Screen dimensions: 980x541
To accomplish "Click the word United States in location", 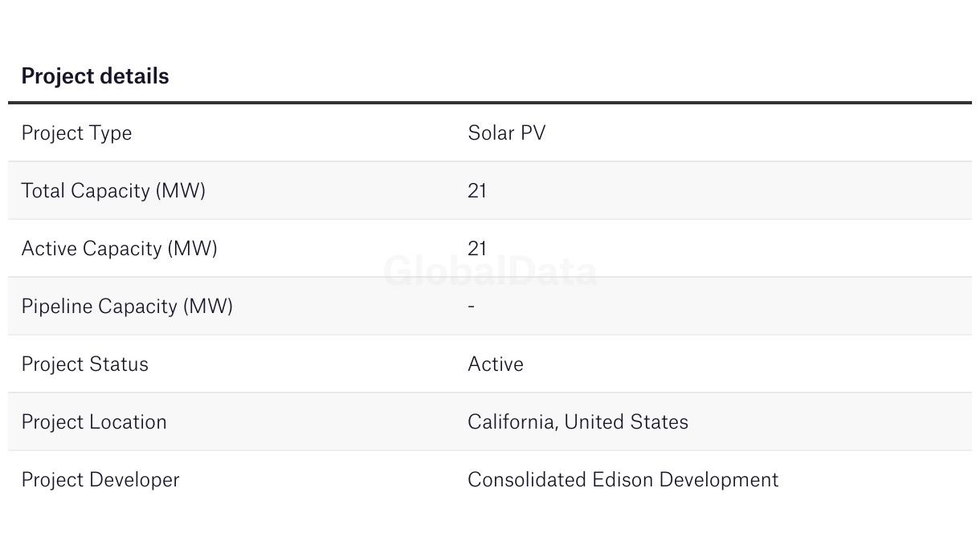I will (627, 422).
